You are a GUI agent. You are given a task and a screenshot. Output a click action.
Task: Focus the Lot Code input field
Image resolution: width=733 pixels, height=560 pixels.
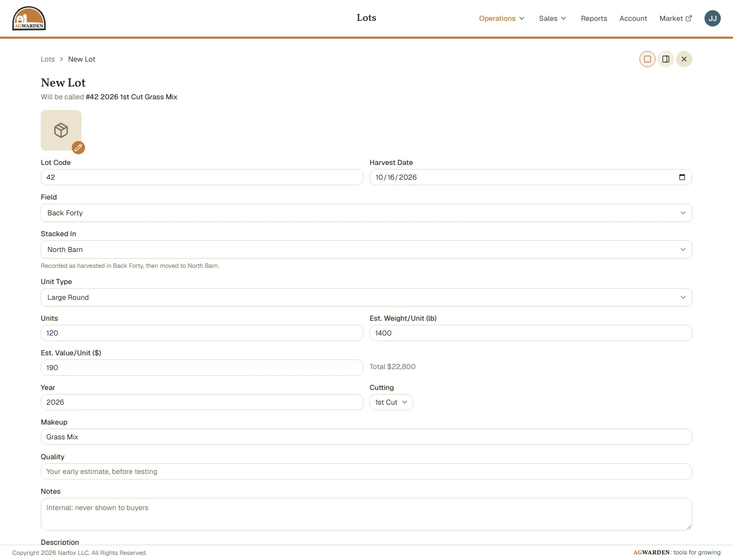(202, 177)
